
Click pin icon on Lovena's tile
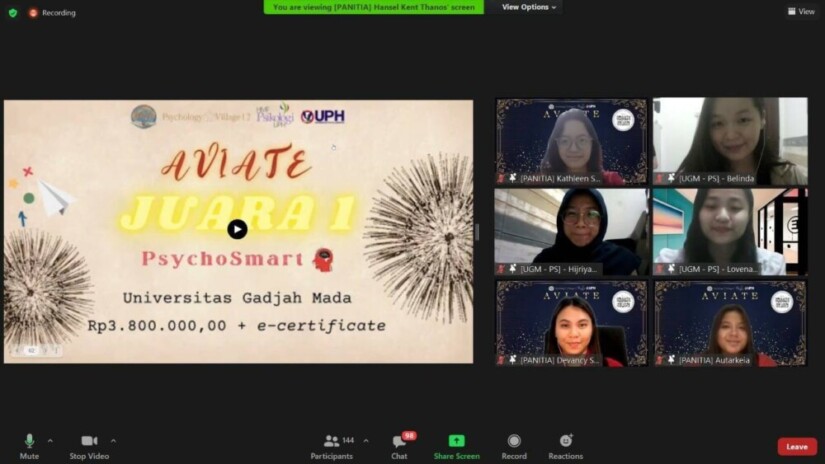coord(671,269)
